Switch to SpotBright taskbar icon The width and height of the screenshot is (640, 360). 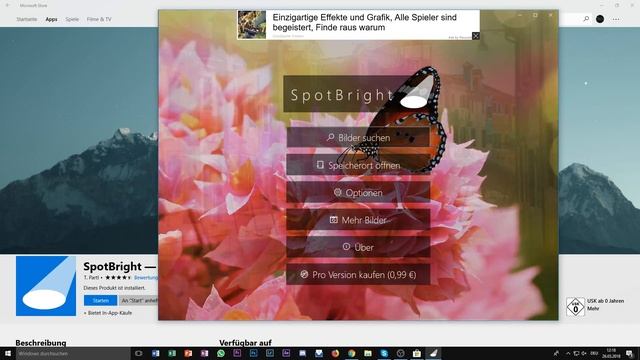[433, 353]
